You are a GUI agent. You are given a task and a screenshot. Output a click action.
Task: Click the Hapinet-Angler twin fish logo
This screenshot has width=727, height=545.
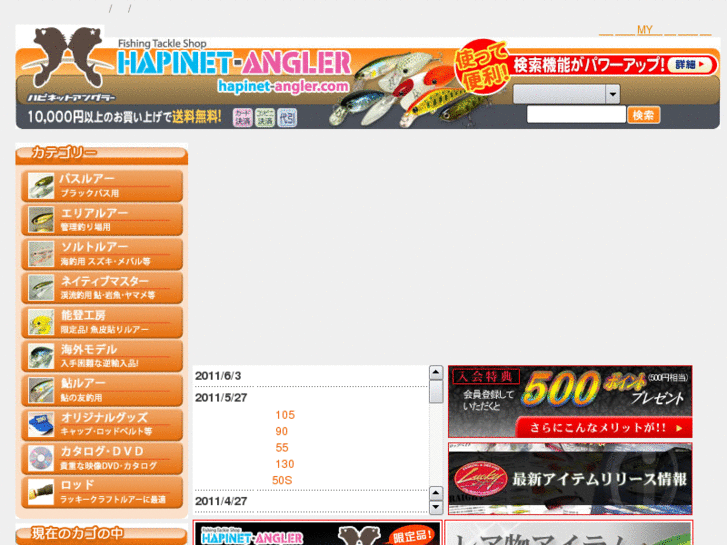tap(68, 58)
